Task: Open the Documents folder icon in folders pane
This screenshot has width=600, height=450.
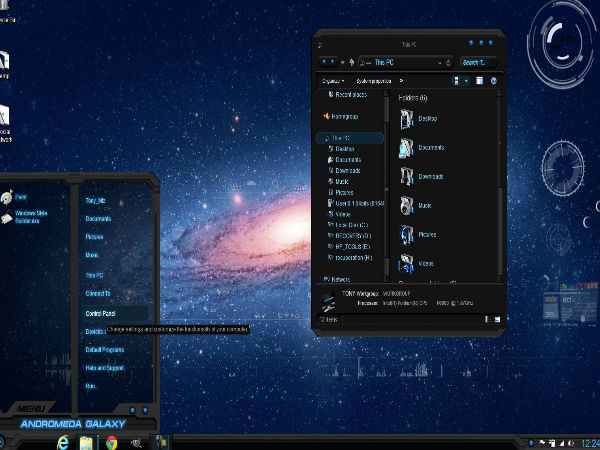Action: [406, 148]
